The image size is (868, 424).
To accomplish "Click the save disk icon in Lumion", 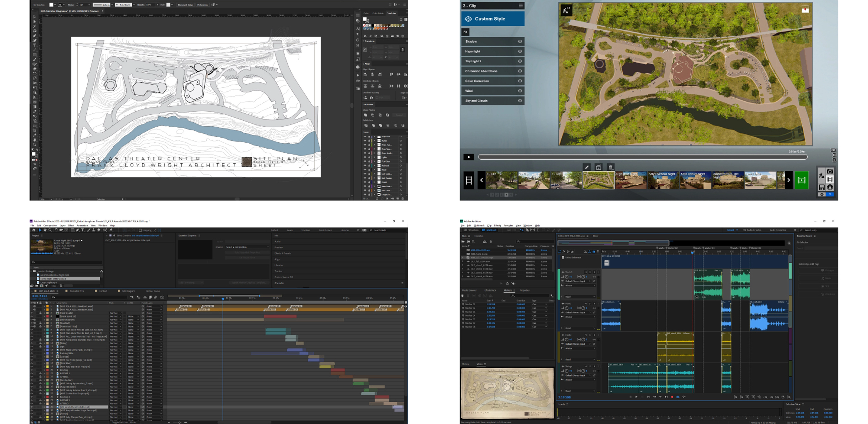I will pyautogui.click(x=821, y=187).
